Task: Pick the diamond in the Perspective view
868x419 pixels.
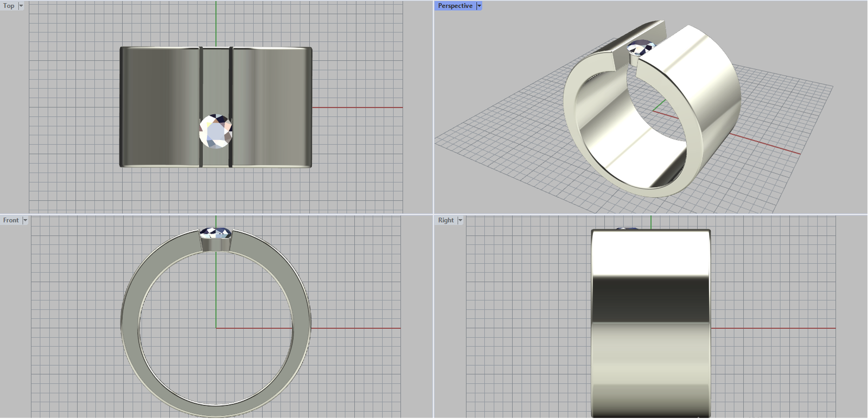Action: click(x=640, y=48)
